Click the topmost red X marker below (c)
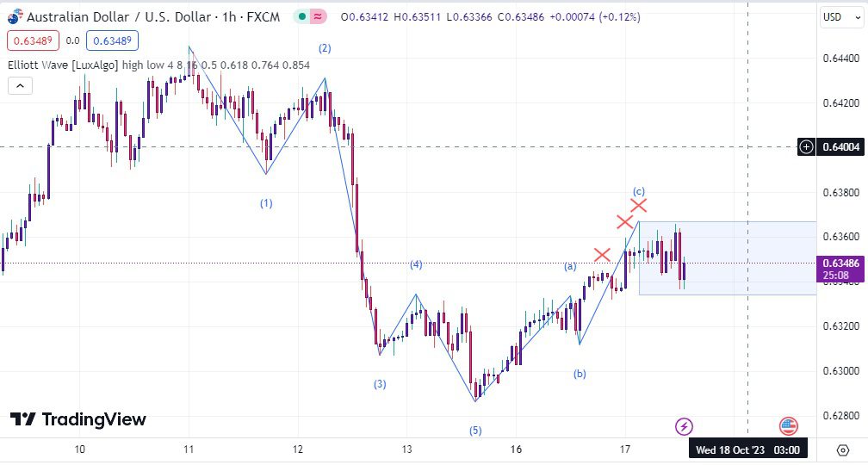The image size is (868, 465). tap(639, 205)
